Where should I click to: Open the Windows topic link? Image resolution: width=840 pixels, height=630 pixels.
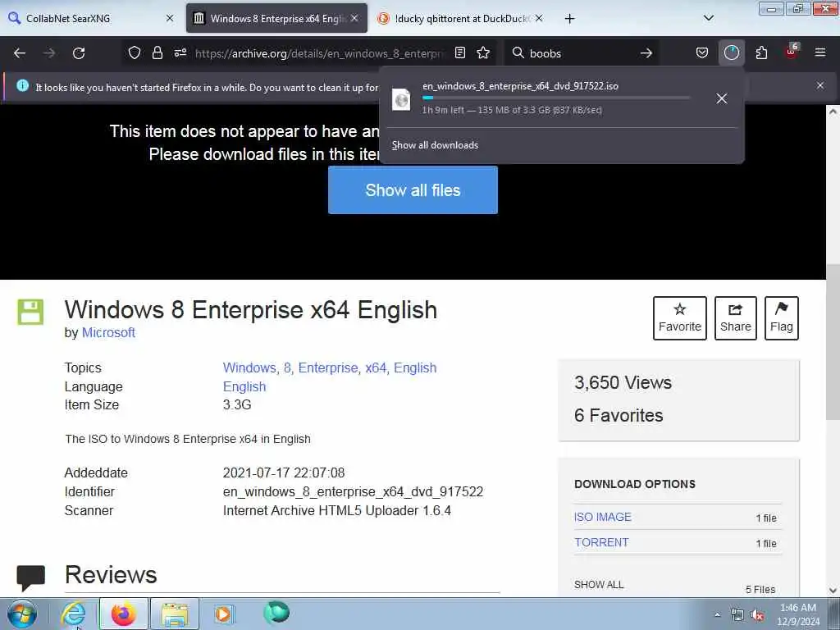click(249, 368)
